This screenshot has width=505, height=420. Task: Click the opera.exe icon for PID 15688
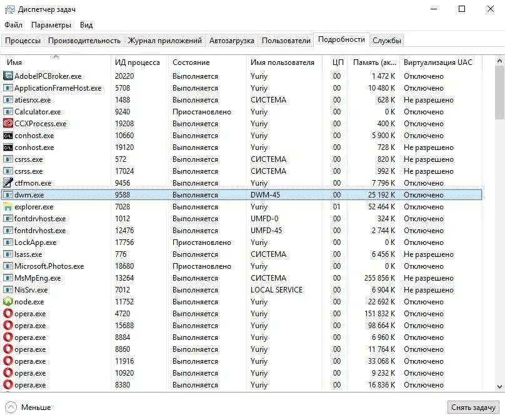pos(7,325)
